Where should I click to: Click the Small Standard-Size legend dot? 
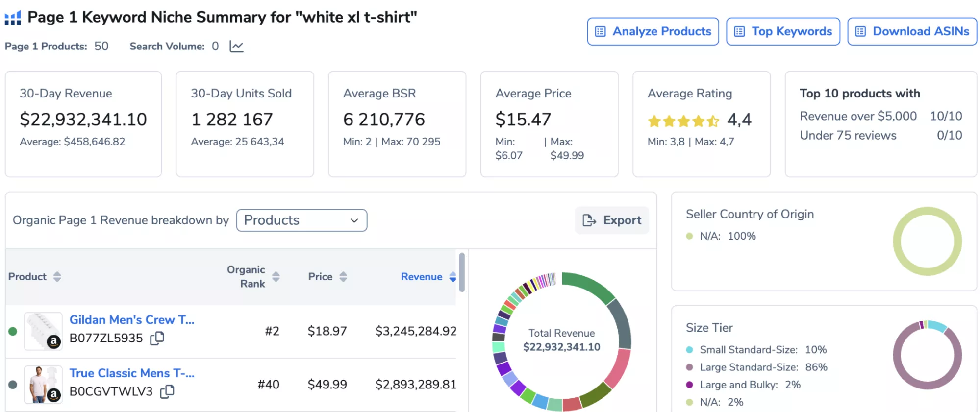(689, 350)
